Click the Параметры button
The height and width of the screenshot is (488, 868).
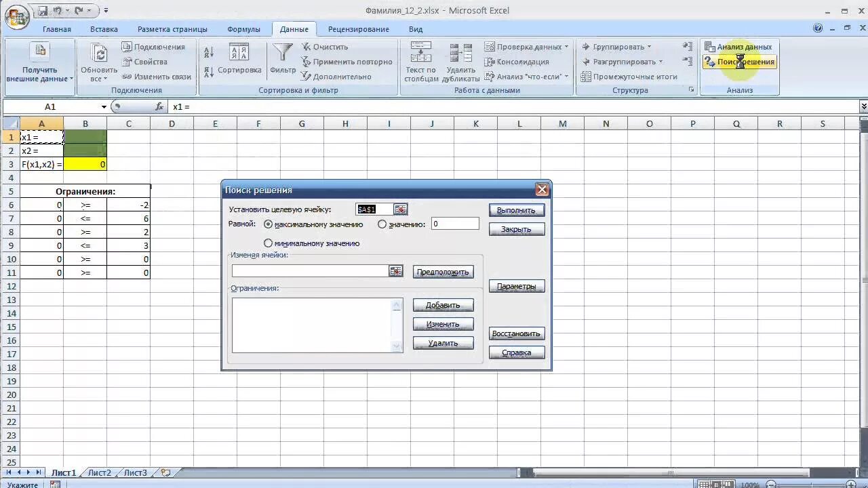coord(517,286)
